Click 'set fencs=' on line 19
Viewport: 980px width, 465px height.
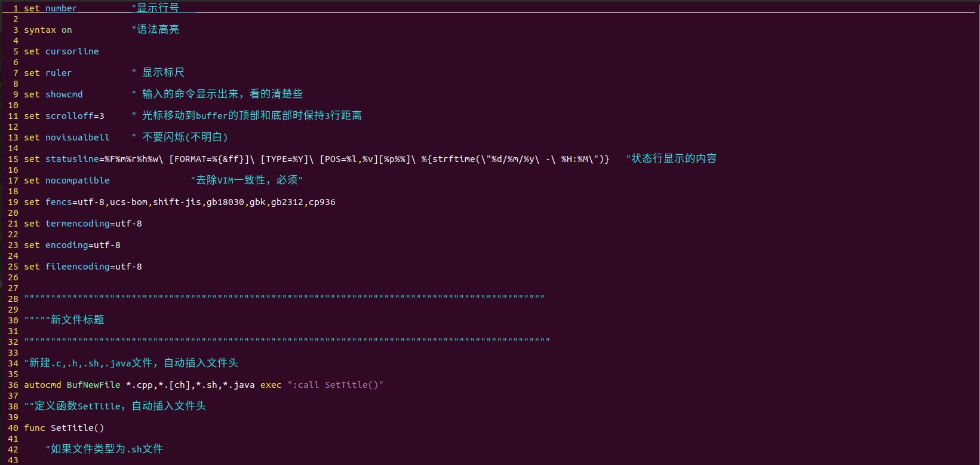(x=51, y=202)
